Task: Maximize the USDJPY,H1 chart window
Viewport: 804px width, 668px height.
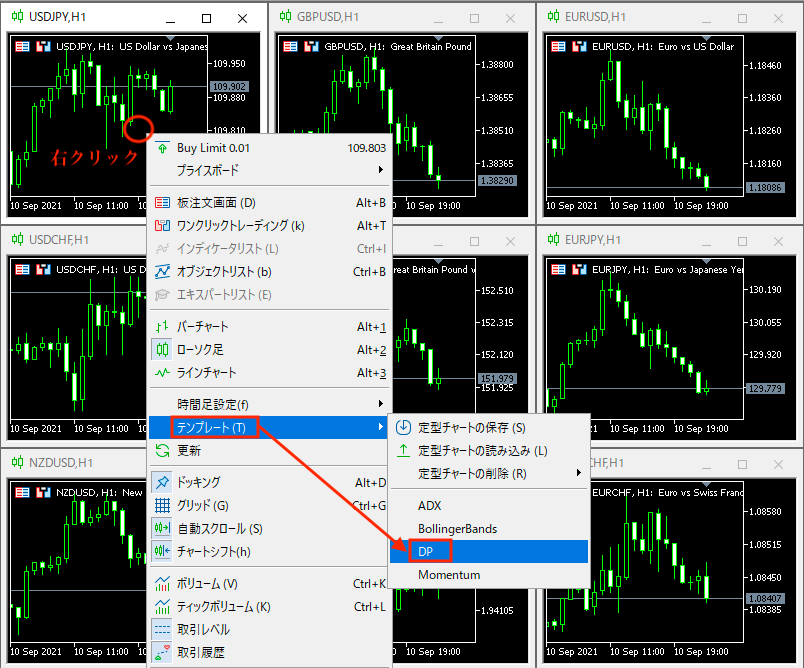Action: click(x=206, y=18)
